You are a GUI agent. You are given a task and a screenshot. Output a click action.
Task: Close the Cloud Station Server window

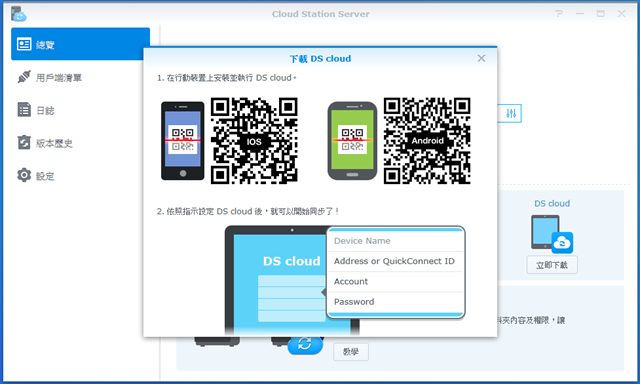point(621,14)
